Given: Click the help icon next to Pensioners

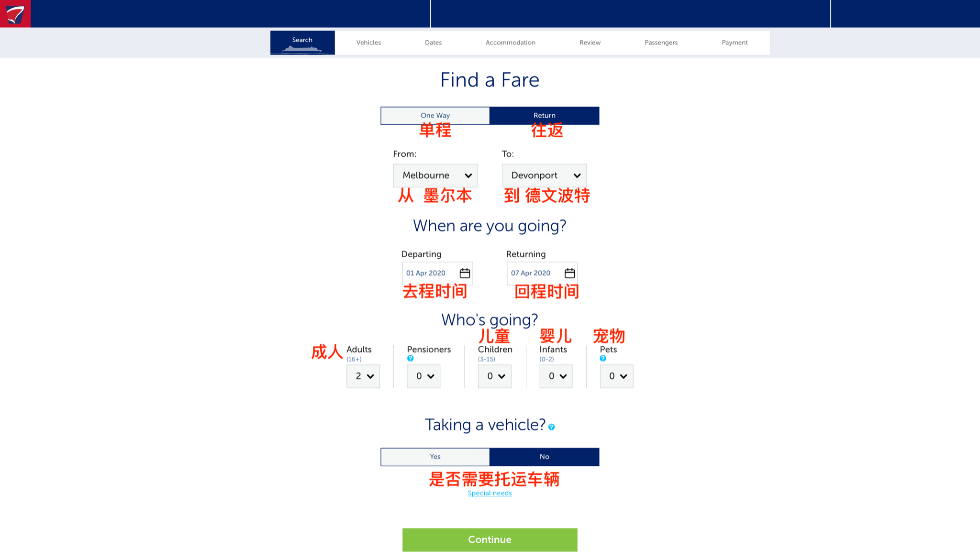Looking at the screenshot, I should (x=409, y=358).
